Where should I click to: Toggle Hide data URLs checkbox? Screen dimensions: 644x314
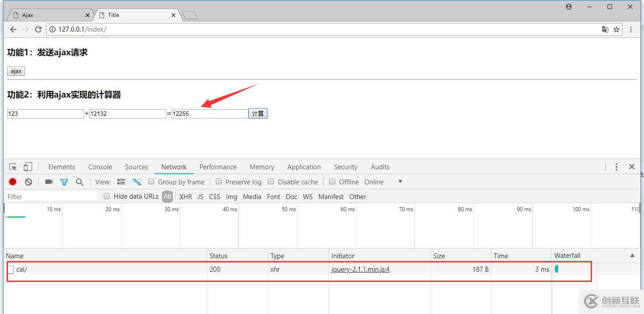(107, 196)
